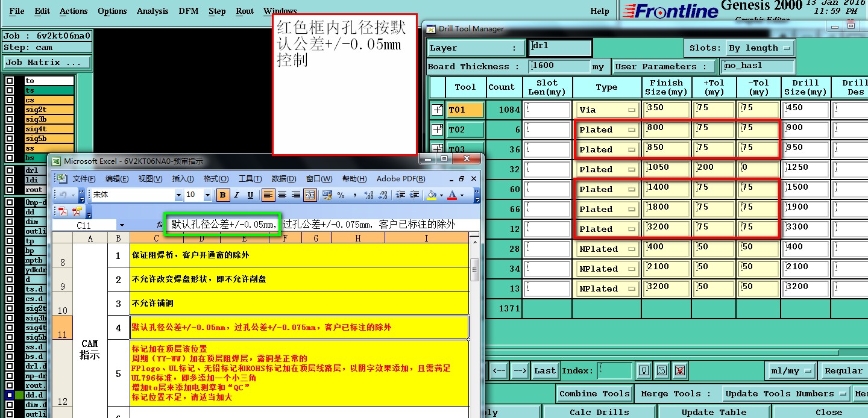Click Decrease Indent icon in Excel

(x=400, y=195)
